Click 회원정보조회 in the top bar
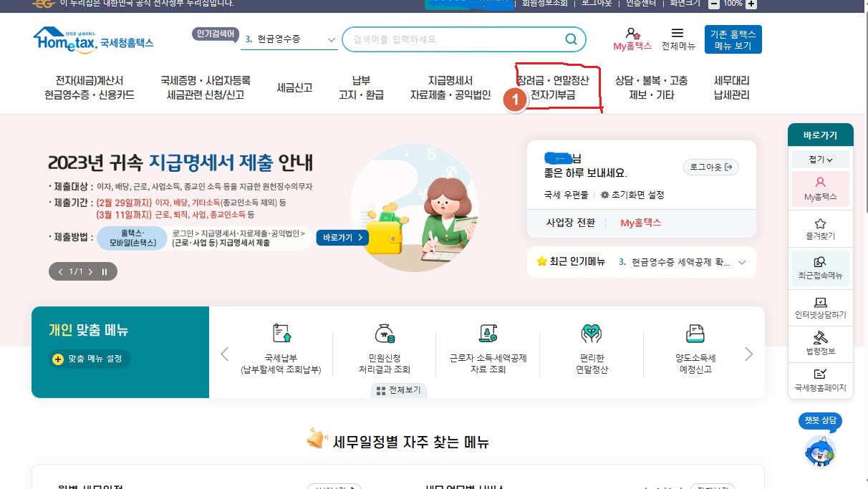This screenshot has height=489, width=868. [544, 4]
